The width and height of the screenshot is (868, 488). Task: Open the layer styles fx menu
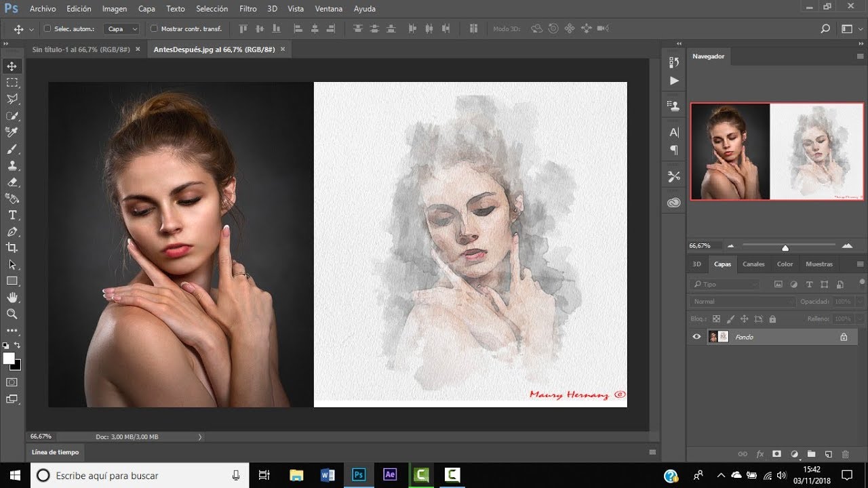760,454
